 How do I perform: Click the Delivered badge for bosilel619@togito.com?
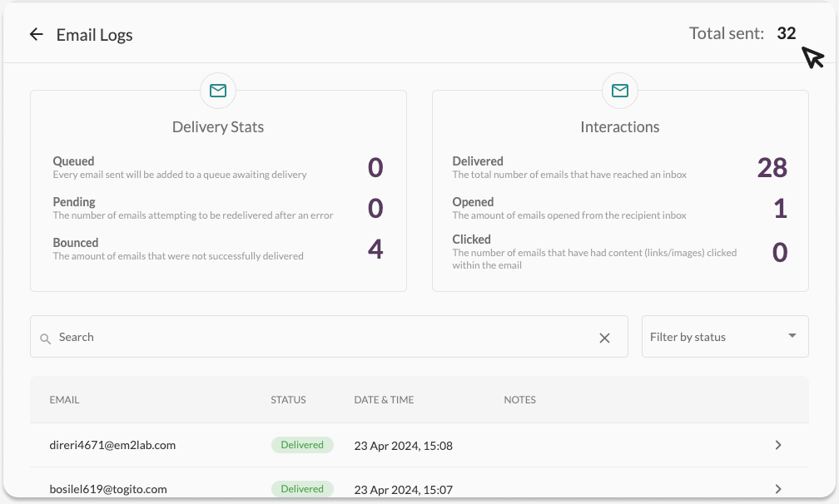point(302,489)
